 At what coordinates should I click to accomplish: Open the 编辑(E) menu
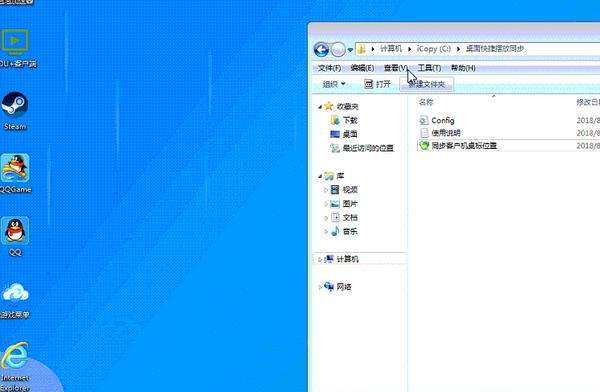362,68
